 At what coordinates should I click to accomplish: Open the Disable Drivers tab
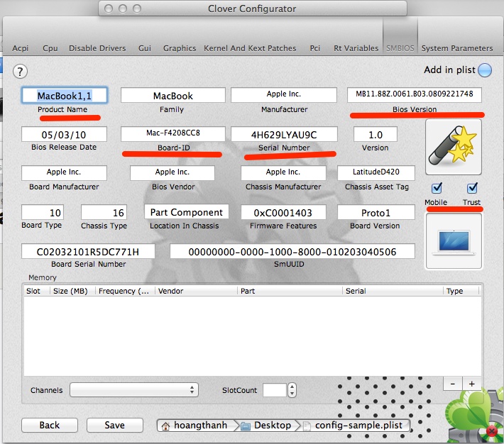97,48
